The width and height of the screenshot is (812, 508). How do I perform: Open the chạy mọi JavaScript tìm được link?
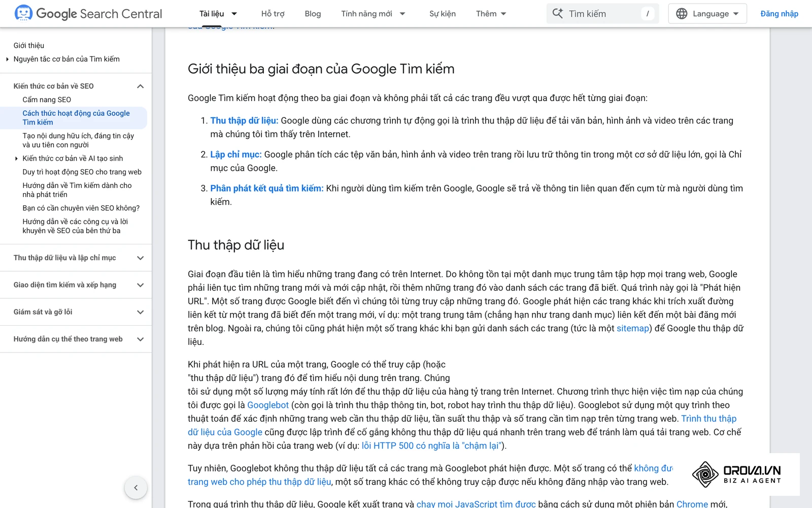click(476, 503)
